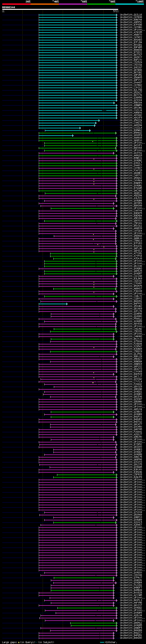Viewport: 146px width, 644px height.
Task: Click the green segment of the identity color scale
Action: pos(101,4)
